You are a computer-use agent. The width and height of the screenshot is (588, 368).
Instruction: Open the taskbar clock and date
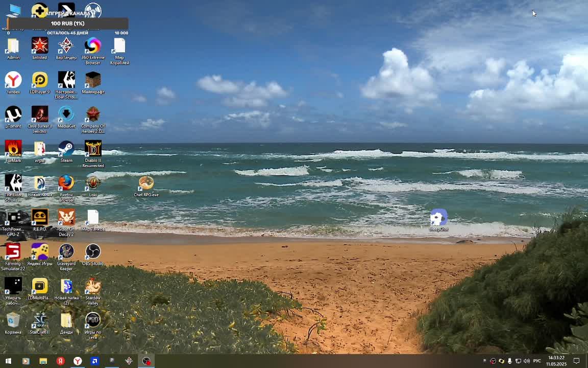click(x=556, y=361)
